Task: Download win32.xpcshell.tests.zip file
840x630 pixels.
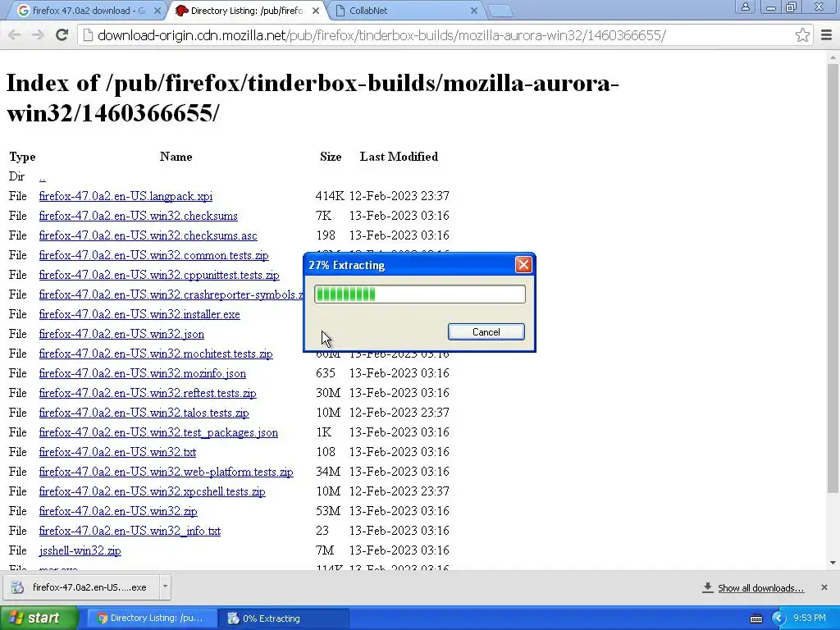Action: coord(152,492)
